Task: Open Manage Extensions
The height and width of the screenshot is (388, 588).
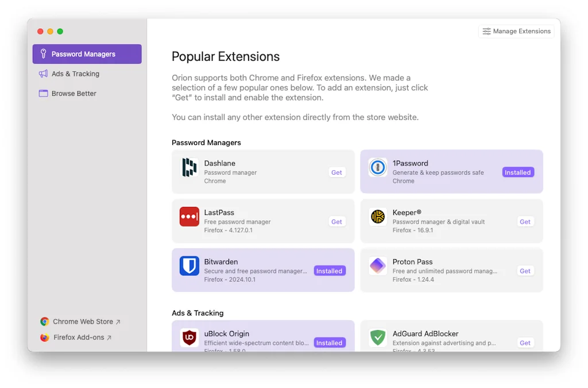Action: coord(516,32)
